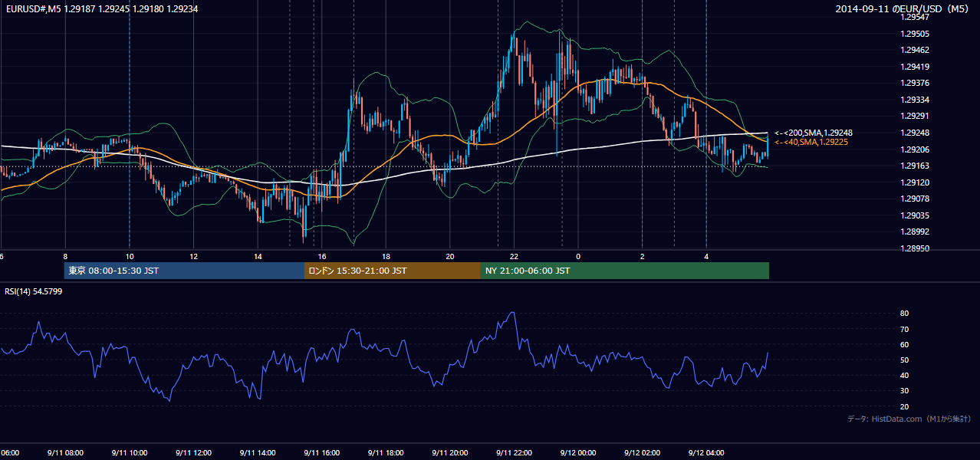980x460 pixels.
Task: Click RSI scale value 30
Action: pyautogui.click(x=904, y=391)
